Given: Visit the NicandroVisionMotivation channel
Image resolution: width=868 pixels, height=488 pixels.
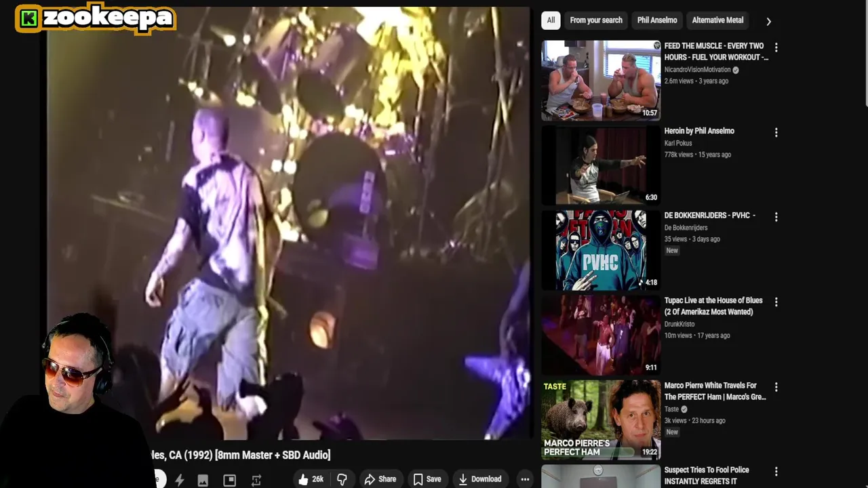Looking at the screenshot, I should coord(697,70).
